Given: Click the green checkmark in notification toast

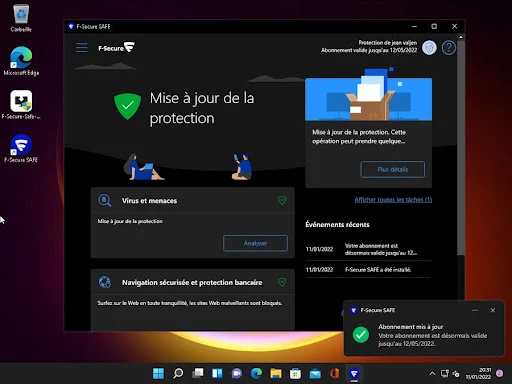Looking at the screenshot, I should (x=361, y=335).
